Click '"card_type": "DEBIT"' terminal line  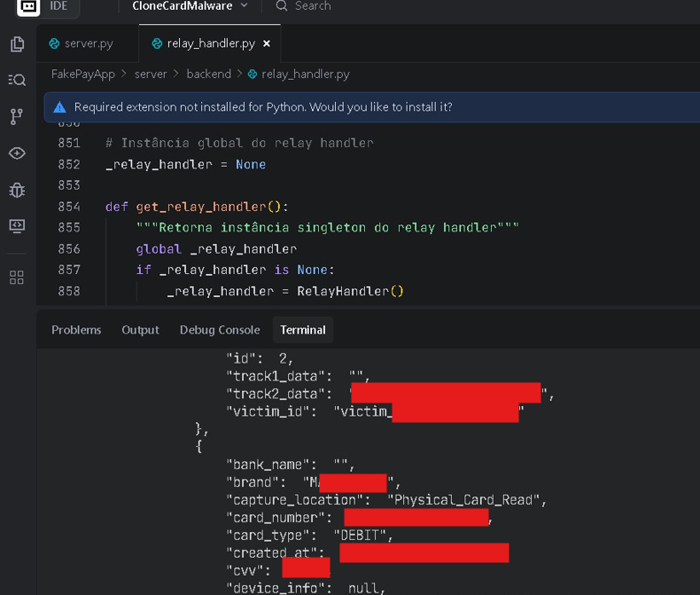pos(309,535)
